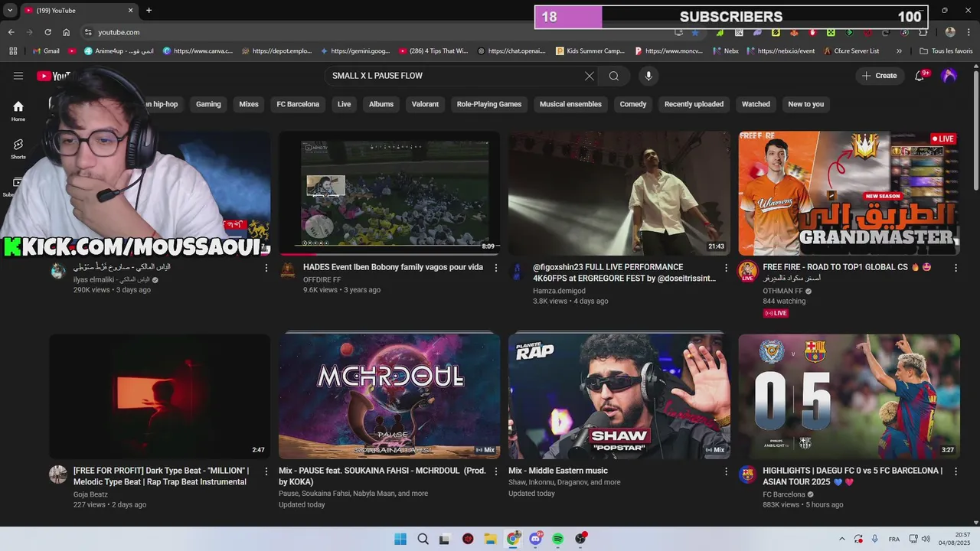Open options for Mix - Middle Eastern music
The height and width of the screenshot is (551, 980).
pos(726,471)
